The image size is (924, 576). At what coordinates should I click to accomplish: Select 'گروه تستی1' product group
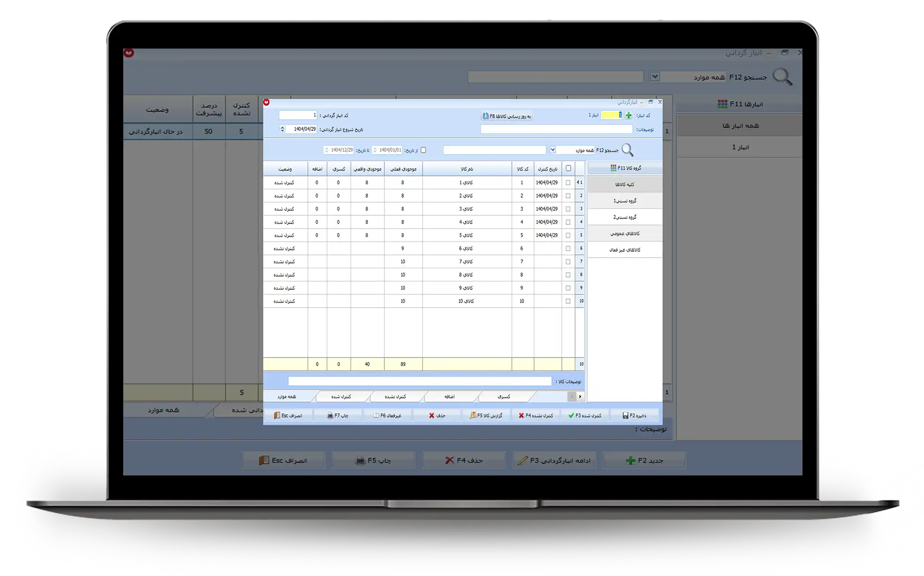coord(625,201)
